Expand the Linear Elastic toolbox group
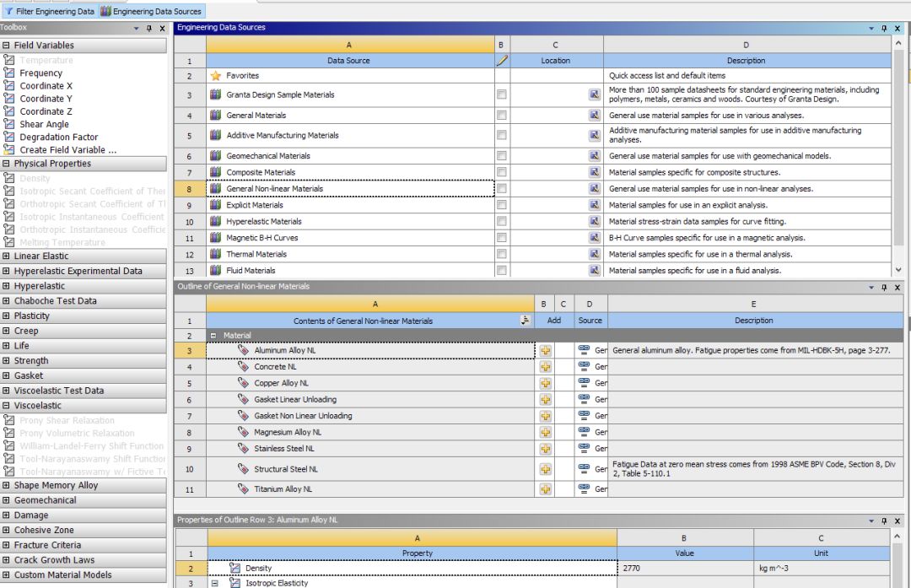This screenshot has height=588, width=911. 7,256
